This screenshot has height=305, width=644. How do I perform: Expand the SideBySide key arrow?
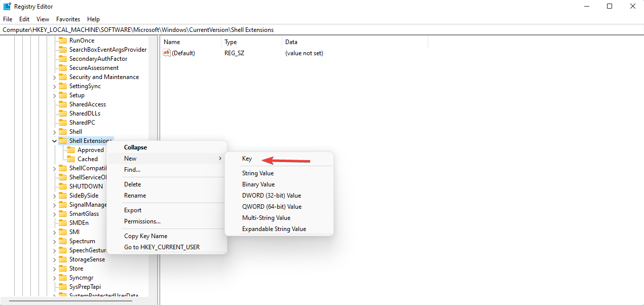tap(54, 196)
